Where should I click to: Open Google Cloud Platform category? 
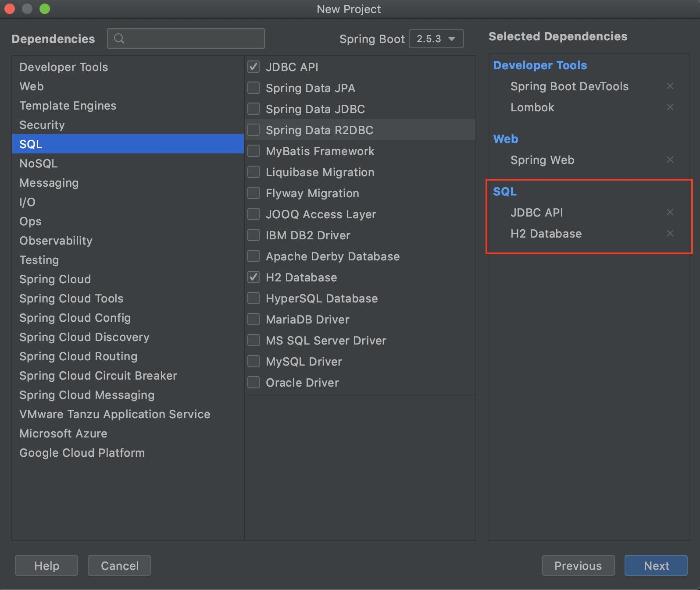128,452
